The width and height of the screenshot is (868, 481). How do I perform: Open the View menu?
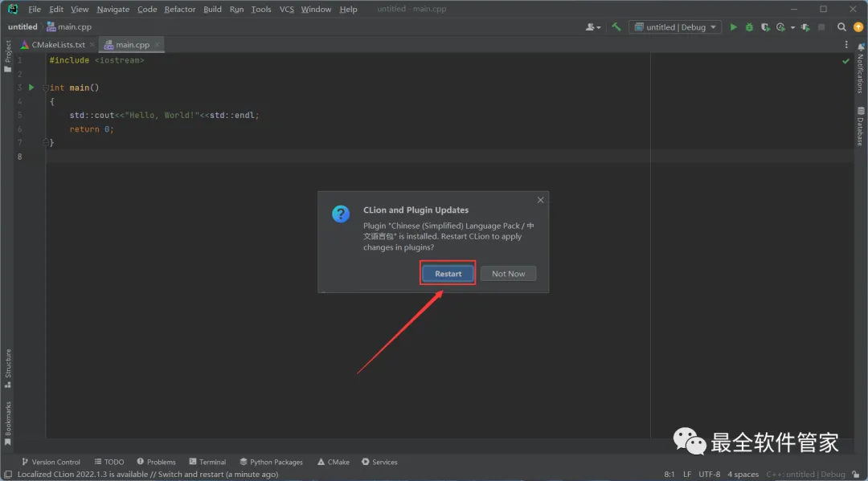tap(79, 10)
